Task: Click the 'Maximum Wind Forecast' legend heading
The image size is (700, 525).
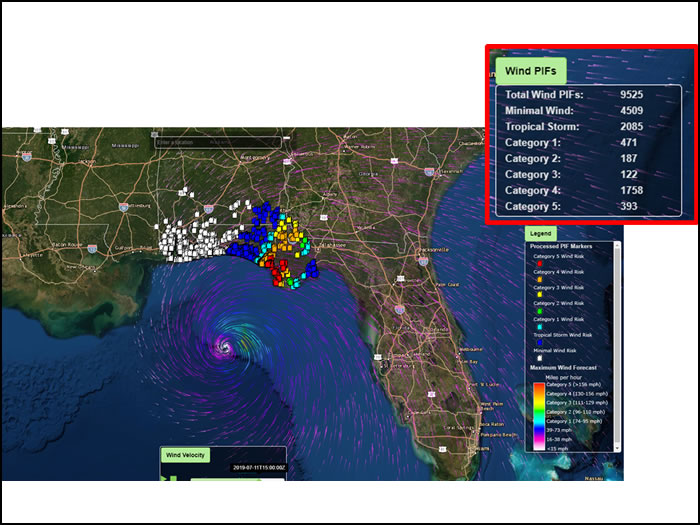Action: tap(563, 367)
